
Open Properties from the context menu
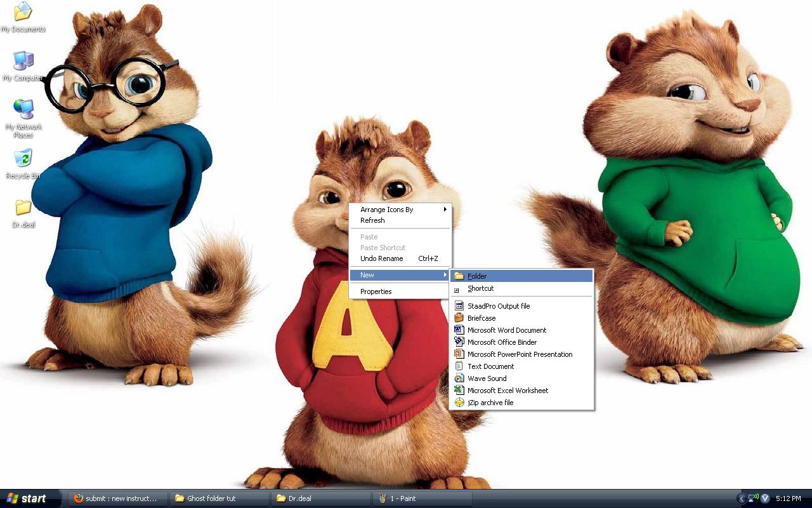click(x=400, y=291)
